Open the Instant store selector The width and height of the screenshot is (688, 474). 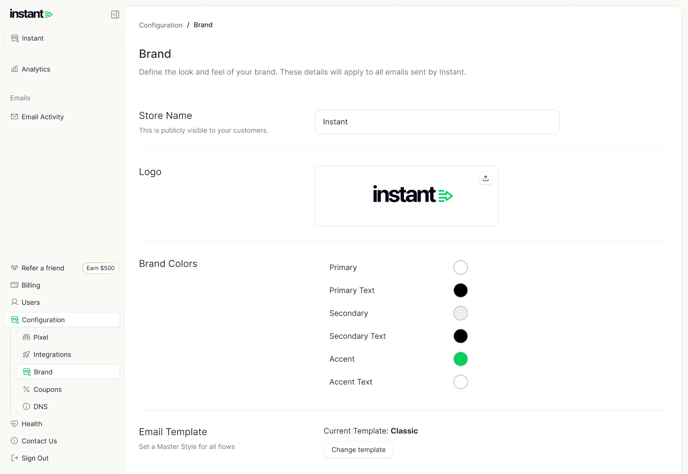coord(62,38)
